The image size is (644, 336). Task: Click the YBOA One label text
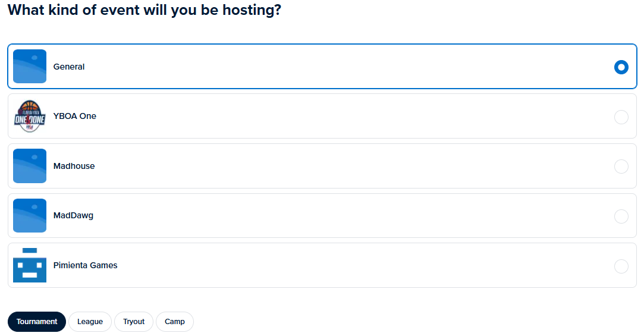tap(75, 116)
